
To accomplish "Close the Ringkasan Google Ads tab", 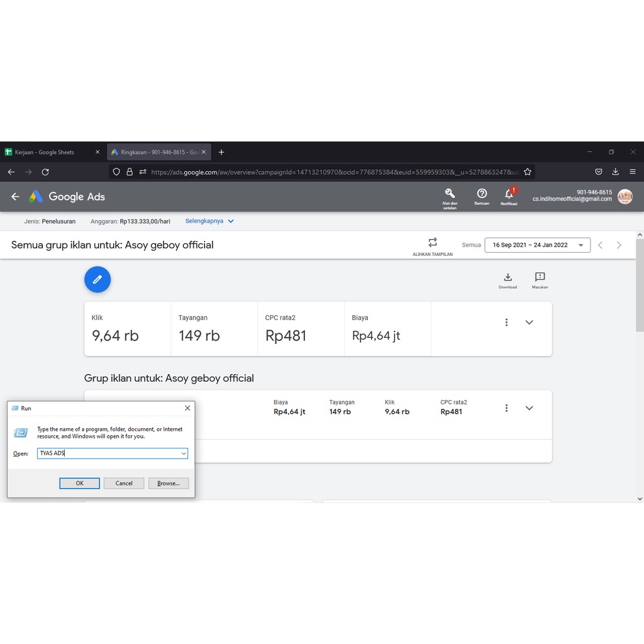I will tap(204, 152).
